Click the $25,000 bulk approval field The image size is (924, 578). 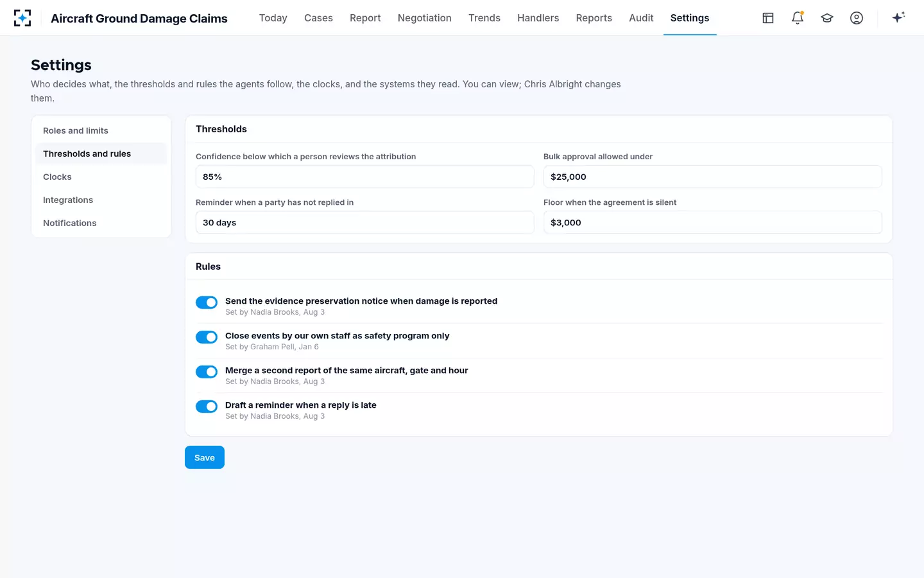pyautogui.click(x=712, y=177)
